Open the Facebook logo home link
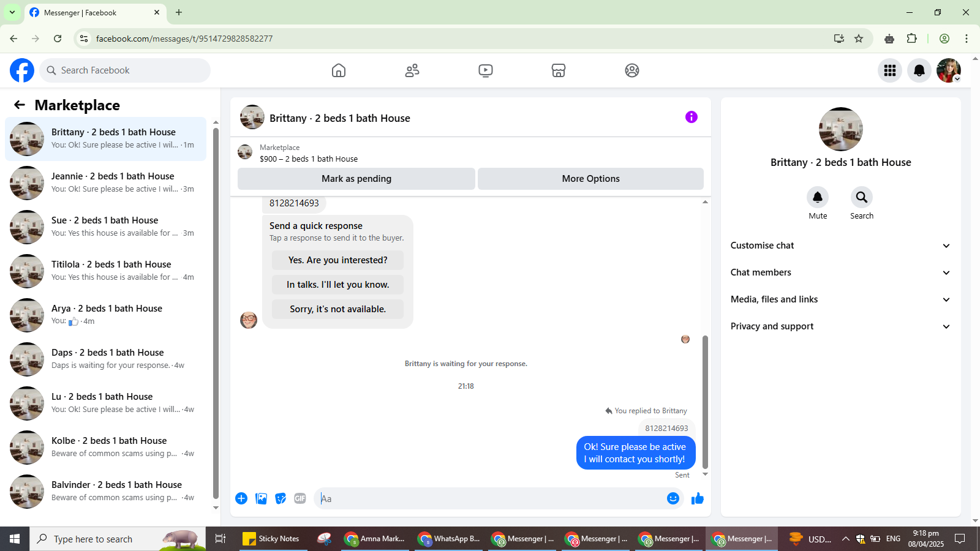Screen dimensions: 980x551 point(22,70)
